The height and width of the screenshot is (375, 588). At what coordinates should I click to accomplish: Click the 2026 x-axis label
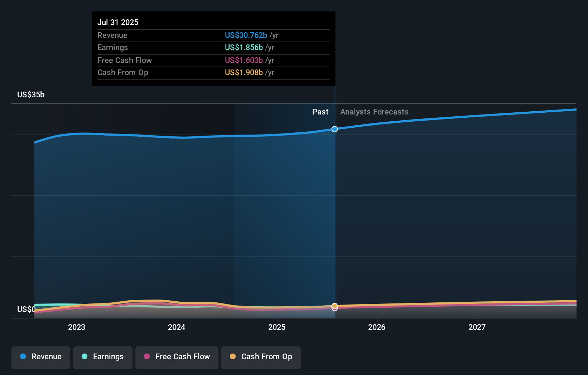coord(377,327)
